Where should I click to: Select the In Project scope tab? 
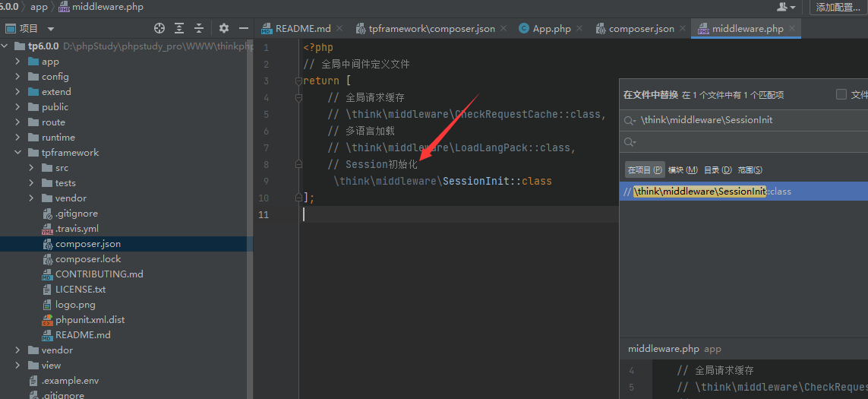click(x=645, y=169)
